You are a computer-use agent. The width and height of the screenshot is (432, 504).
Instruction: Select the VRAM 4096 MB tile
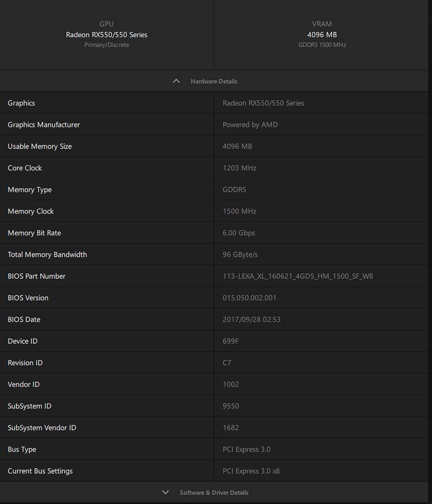point(322,35)
